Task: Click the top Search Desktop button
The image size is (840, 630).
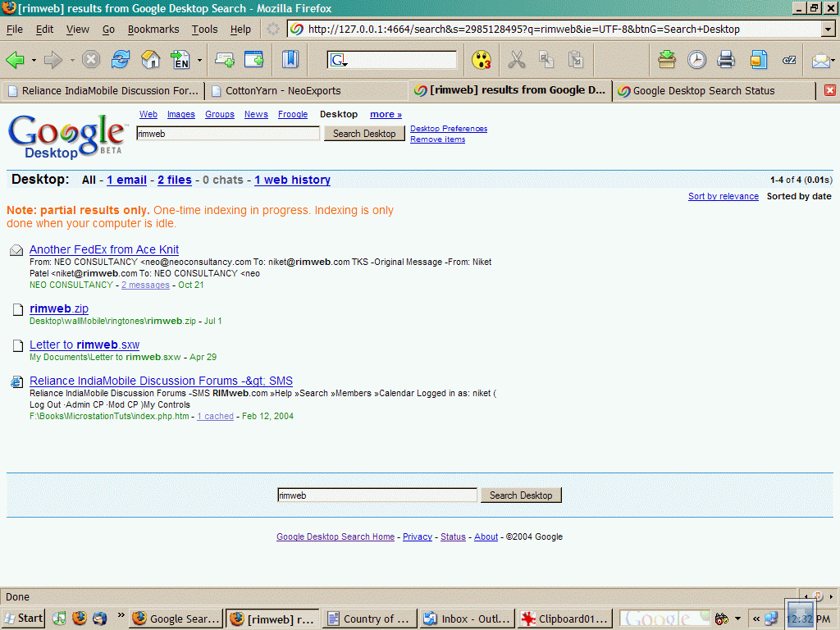Action: (364, 134)
